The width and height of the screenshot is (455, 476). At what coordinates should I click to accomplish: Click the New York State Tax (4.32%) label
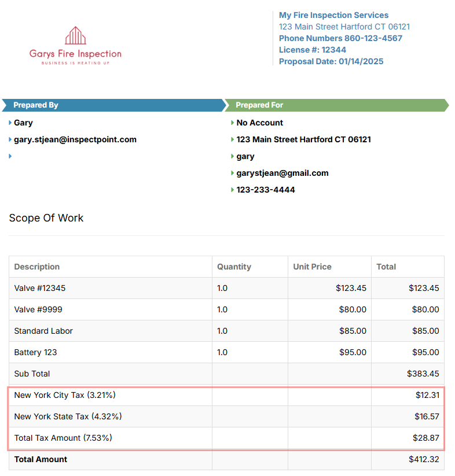[x=68, y=416]
